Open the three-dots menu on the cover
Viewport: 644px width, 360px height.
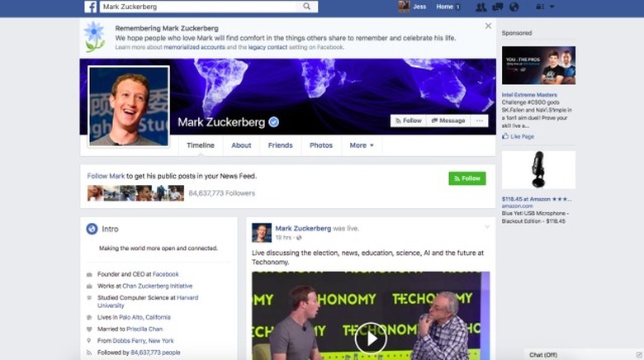pyautogui.click(x=480, y=121)
